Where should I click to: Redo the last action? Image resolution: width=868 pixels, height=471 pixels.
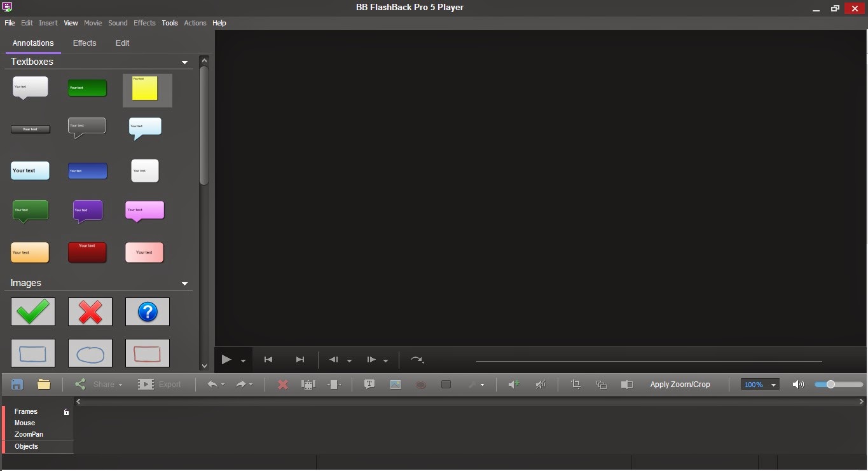click(241, 385)
